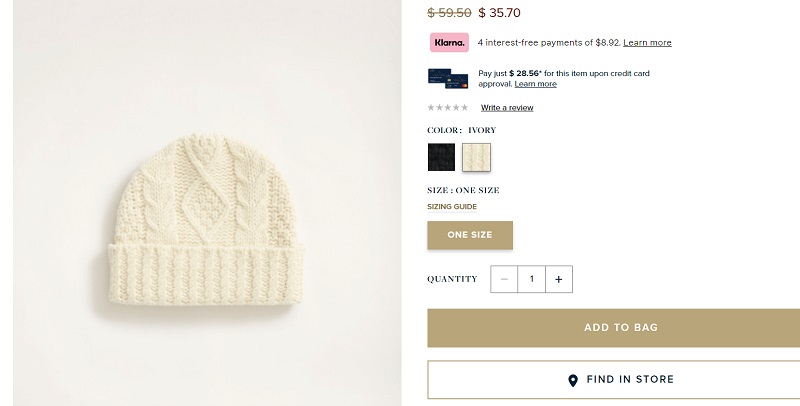Viewport: 800px width, 406px height.
Task: Click the crossed-out original price $59.50
Action: click(449, 13)
